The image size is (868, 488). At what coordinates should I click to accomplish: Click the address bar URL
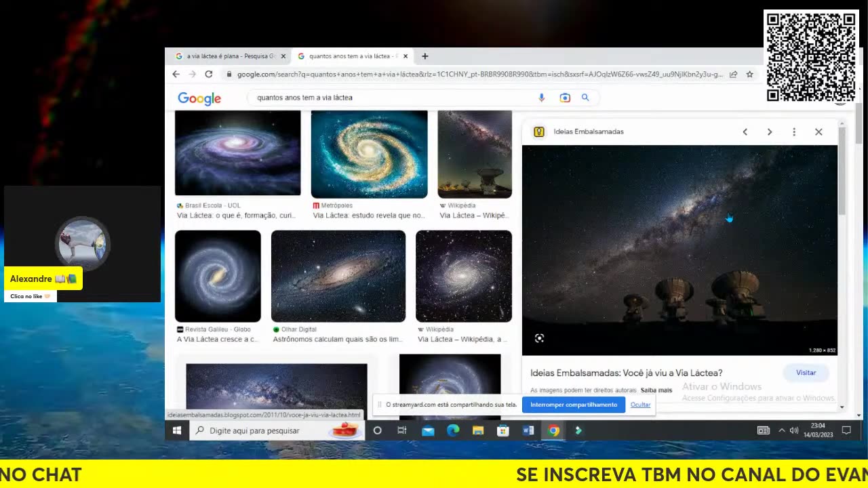479,75
